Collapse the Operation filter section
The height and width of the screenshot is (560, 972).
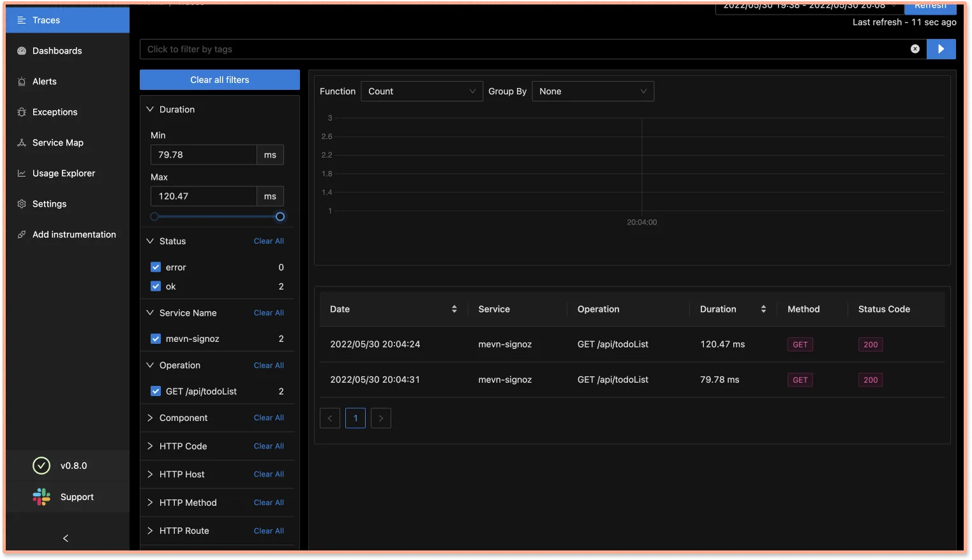click(151, 365)
